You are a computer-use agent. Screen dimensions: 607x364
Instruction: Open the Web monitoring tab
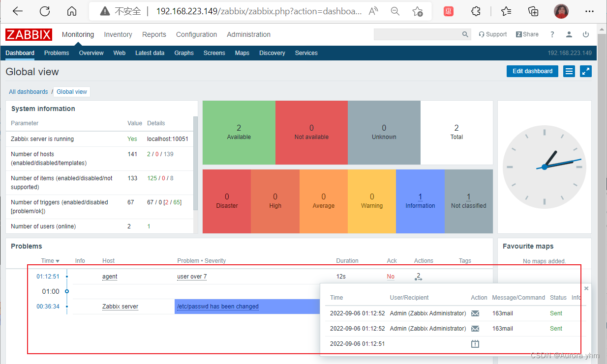coord(119,53)
